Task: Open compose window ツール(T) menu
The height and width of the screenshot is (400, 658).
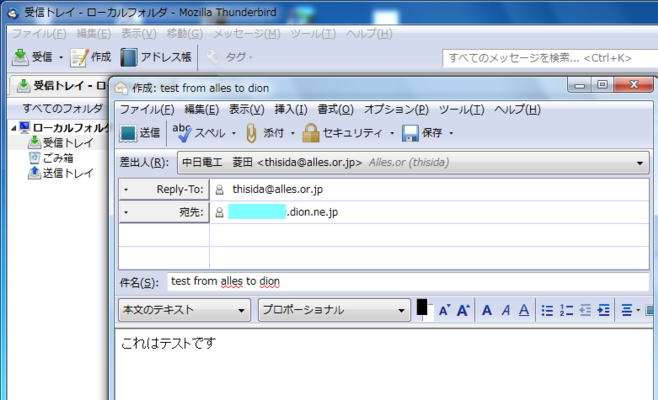Action: point(461,110)
